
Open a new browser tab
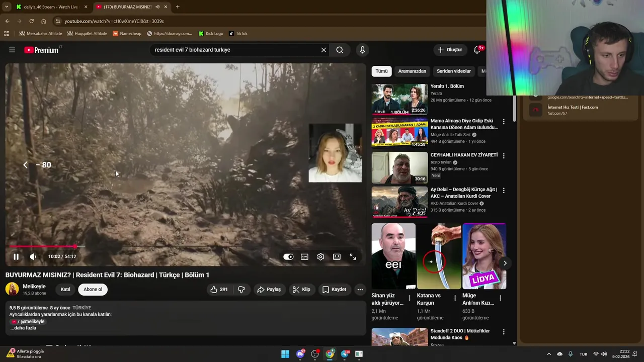[178, 7]
